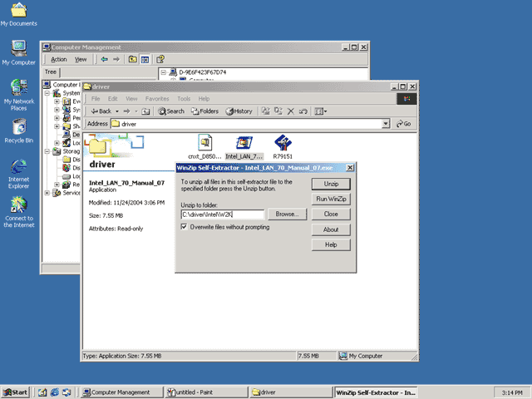Click the Start button
Viewport: 532px width, 399px height.
click(15, 392)
